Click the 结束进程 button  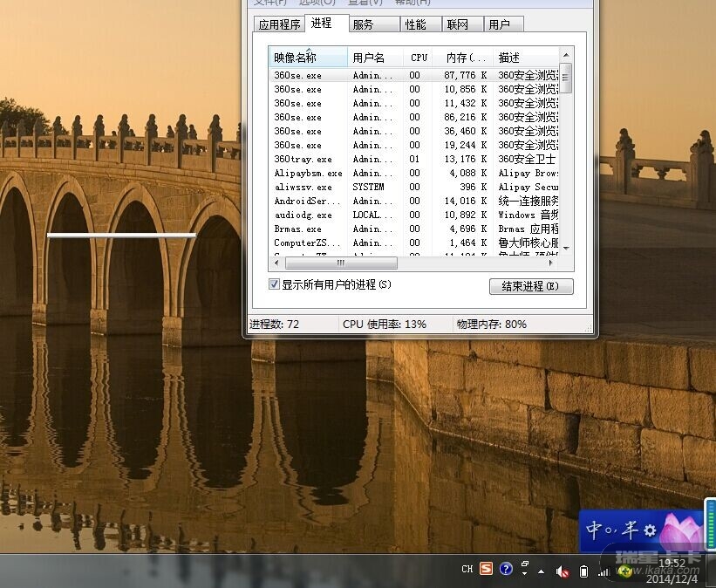(531, 286)
